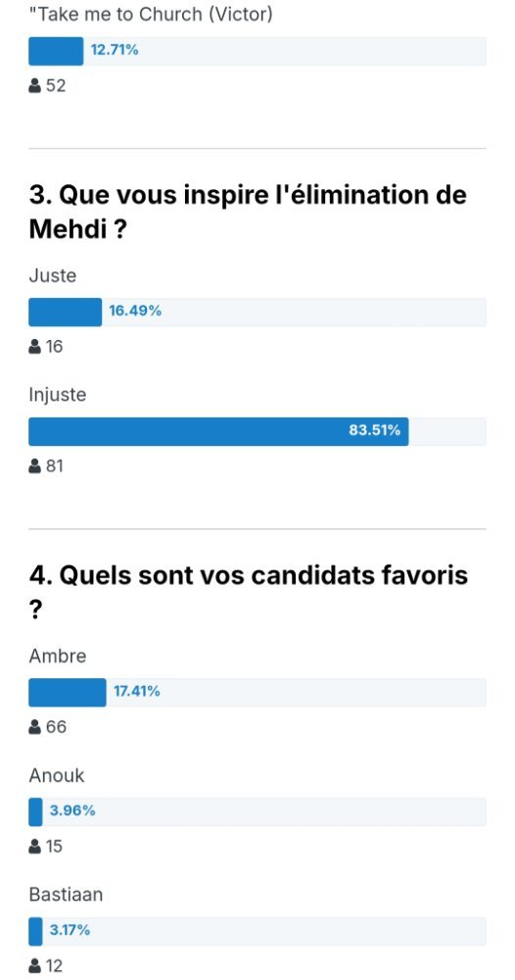515x980 pixels.
Task: Click the Bastiaan candidate label
Action: click(66, 895)
